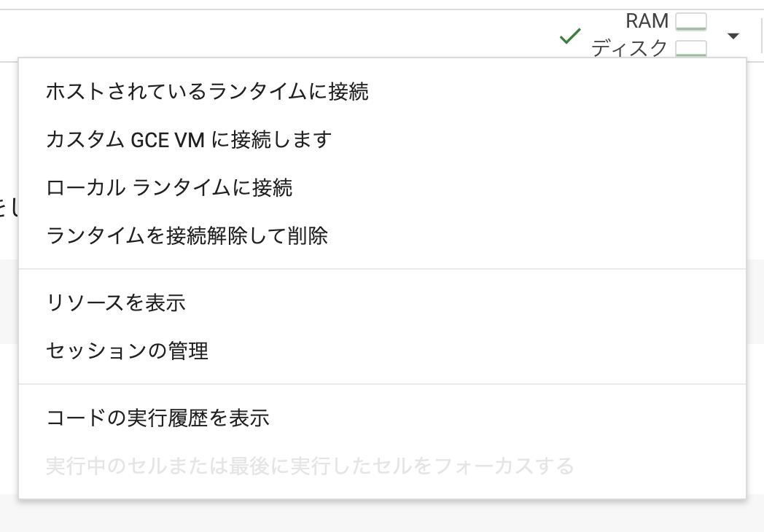Screen dimensions: 764x532
Task: Click the ディスク text label
Action: click(629, 48)
